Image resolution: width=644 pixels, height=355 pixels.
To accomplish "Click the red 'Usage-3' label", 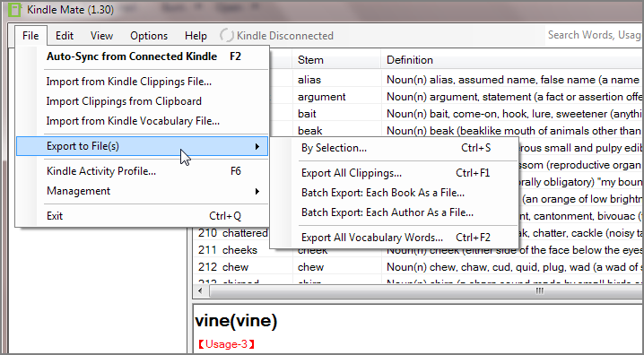I will pyautogui.click(x=226, y=344).
